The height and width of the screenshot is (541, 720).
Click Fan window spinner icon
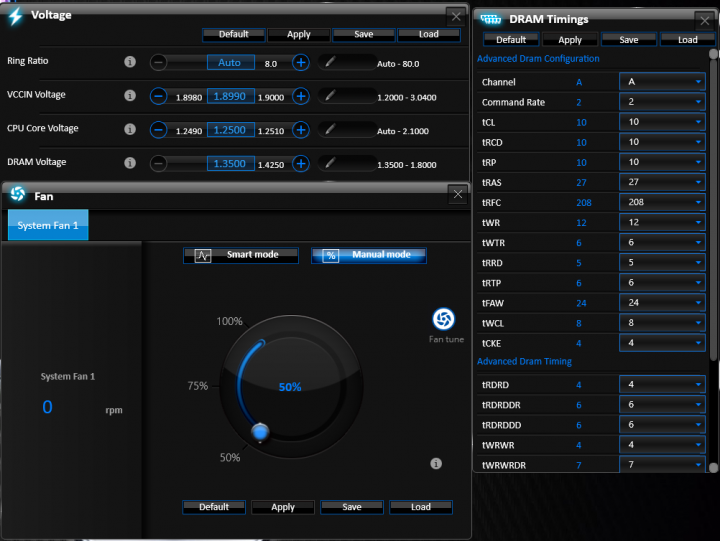click(x=18, y=194)
